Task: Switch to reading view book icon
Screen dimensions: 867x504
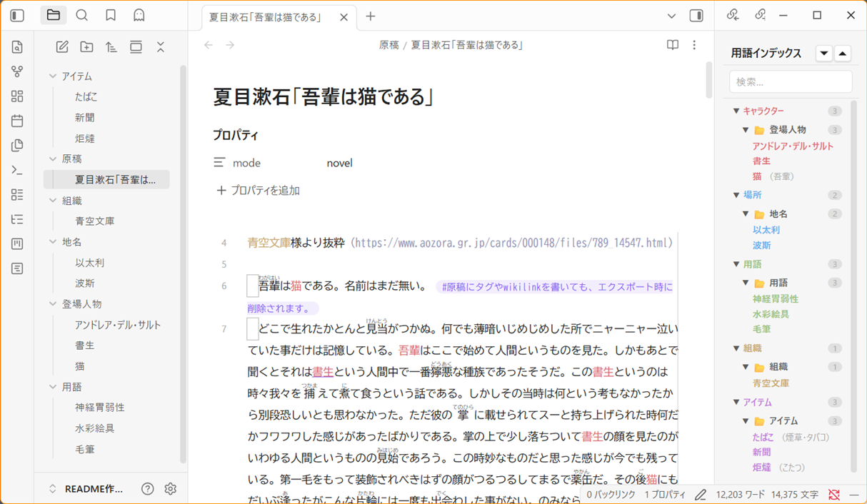Action: click(x=672, y=45)
